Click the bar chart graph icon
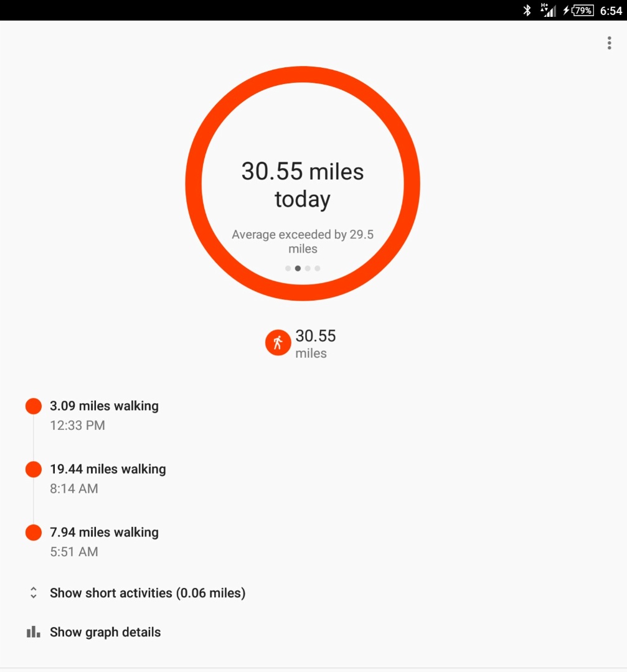 point(33,632)
